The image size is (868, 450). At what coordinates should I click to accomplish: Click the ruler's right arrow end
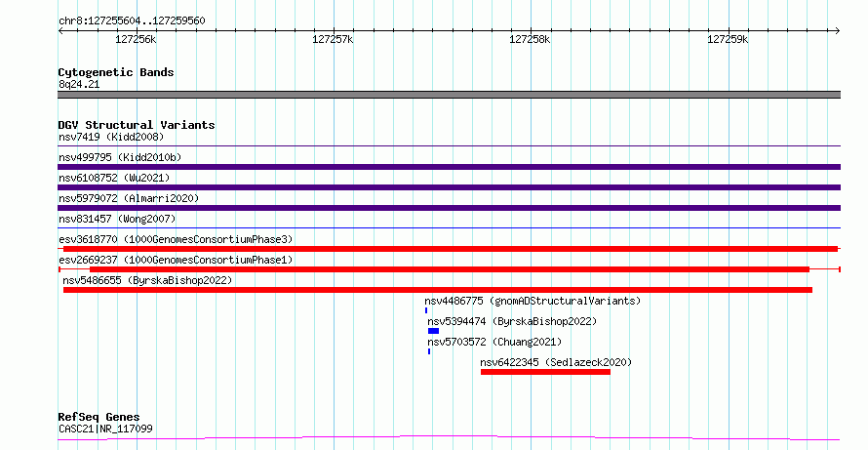[837, 30]
